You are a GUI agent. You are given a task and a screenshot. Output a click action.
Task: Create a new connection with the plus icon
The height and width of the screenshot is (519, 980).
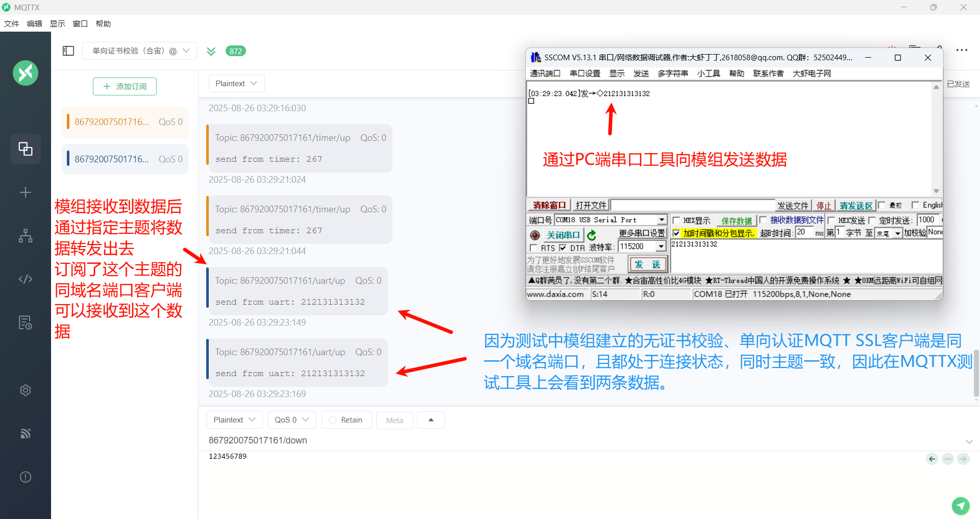pyautogui.click(x=26, y=192)
